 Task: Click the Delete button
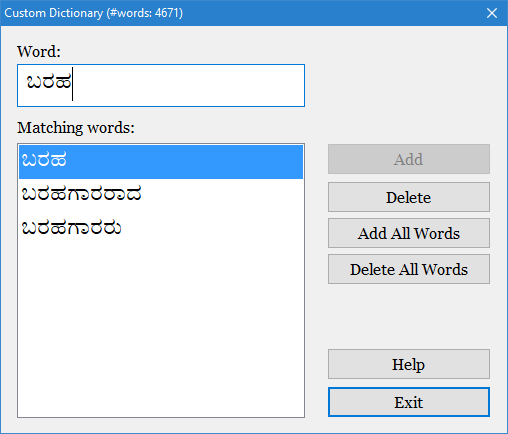pyautogui.click(x=409, y=197)
